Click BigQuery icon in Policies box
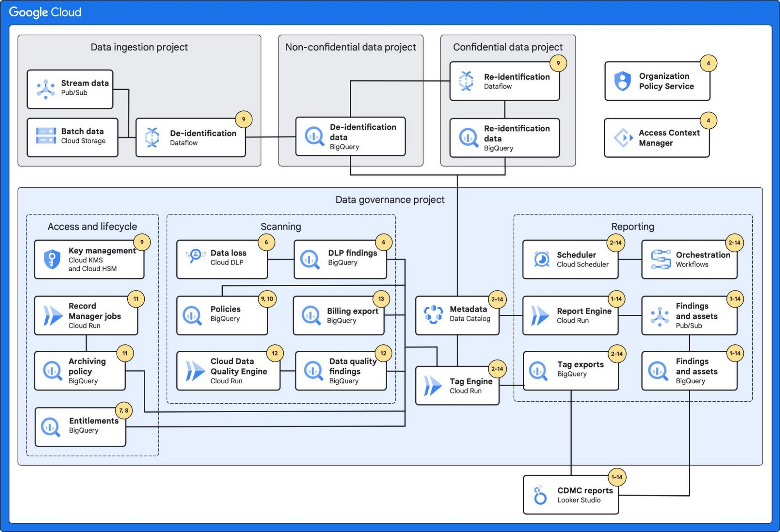The image size is (780, 532). pyautogui.click(x=193, y=315)
